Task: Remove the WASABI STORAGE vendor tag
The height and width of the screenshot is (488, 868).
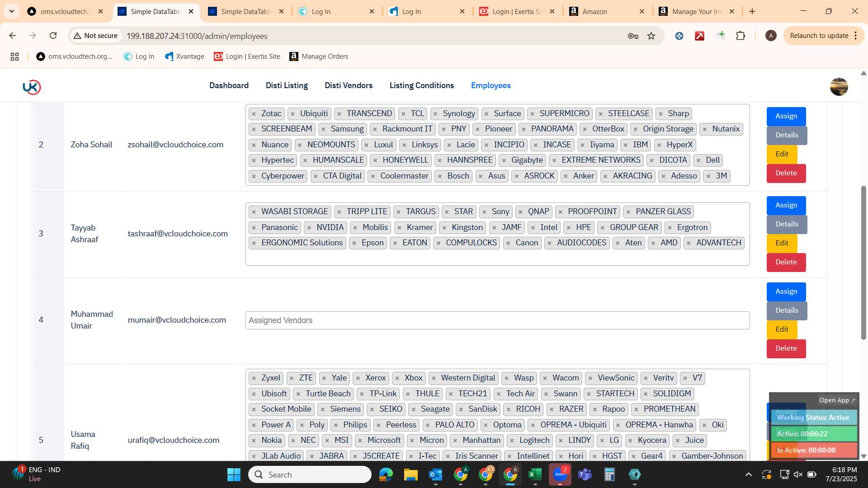Action: coord(254,212)
